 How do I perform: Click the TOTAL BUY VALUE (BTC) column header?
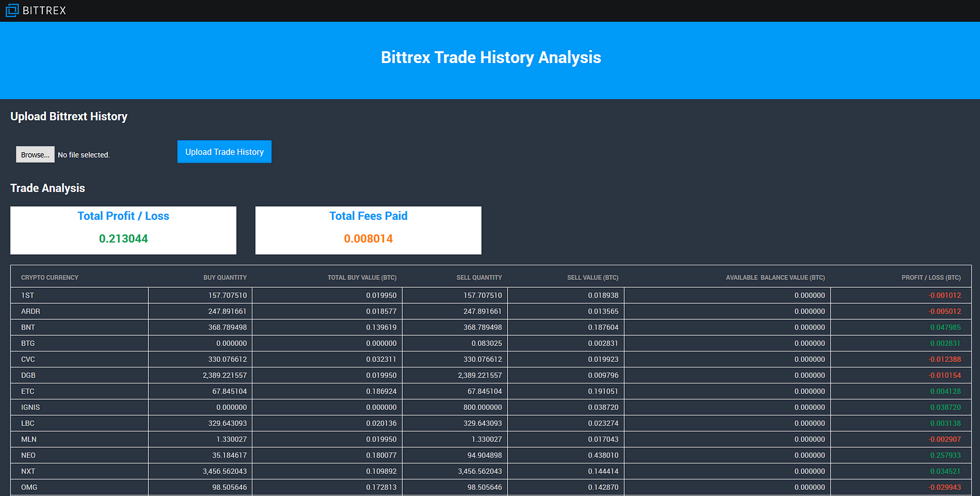click(362, 277)
